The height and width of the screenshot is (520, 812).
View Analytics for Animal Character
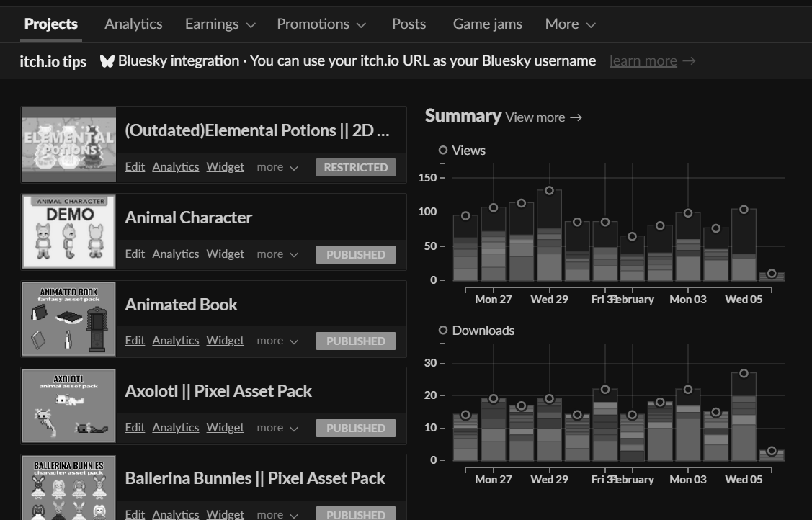click(x=176, y=254)
